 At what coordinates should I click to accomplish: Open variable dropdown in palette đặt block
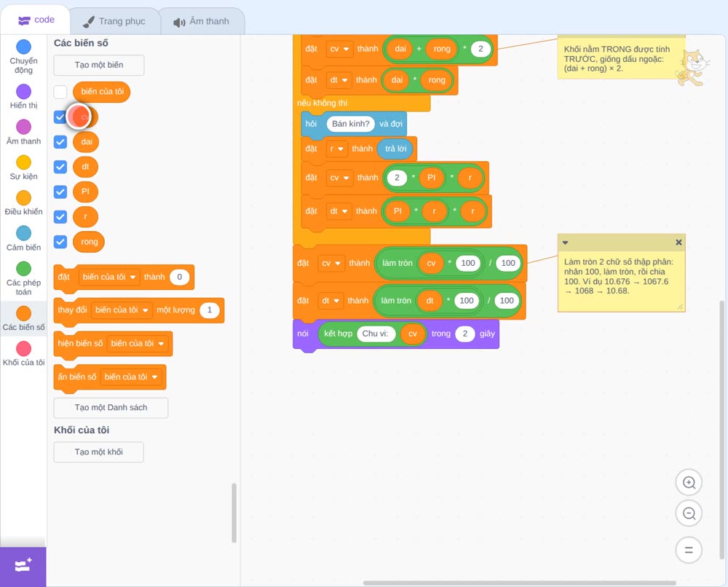(109, 277)
